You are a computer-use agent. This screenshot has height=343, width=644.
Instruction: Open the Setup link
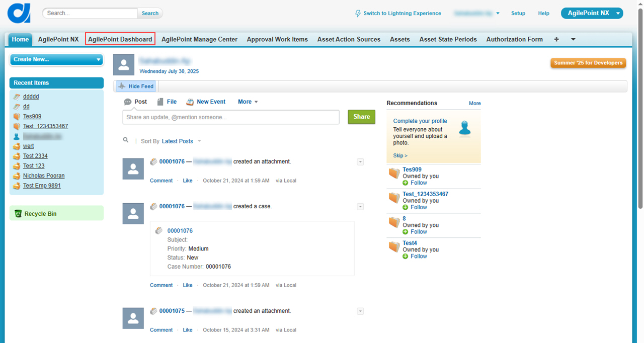(518, 14)
